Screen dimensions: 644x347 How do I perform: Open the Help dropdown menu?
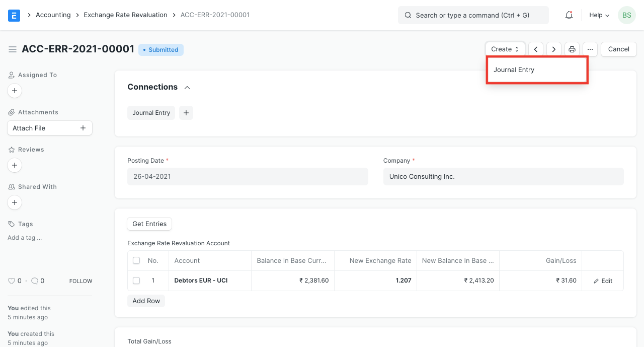[x=599, y=15]
